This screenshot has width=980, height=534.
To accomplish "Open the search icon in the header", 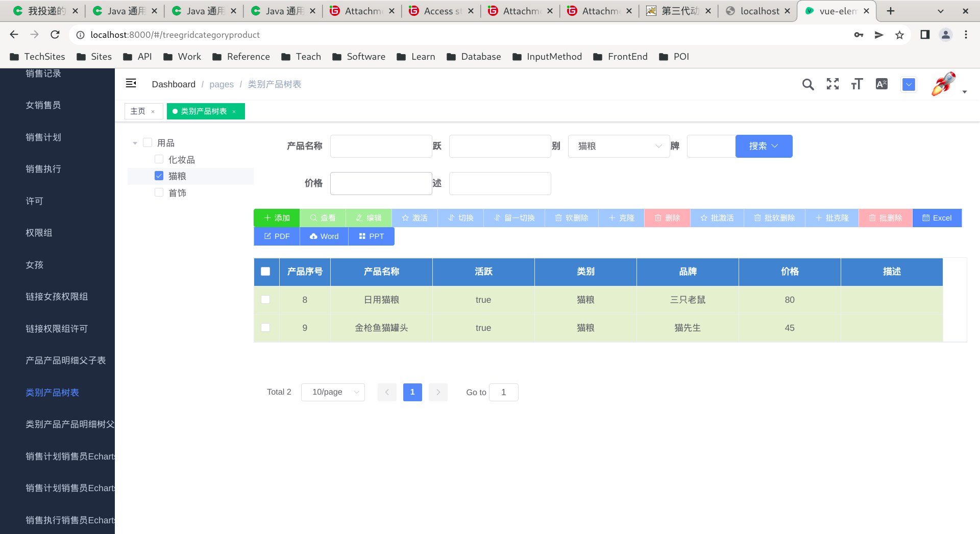I will click(x=808, y=84).
